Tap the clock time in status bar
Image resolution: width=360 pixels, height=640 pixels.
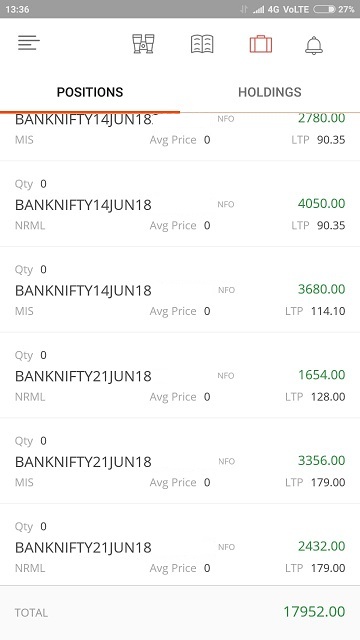click(17, 9)
